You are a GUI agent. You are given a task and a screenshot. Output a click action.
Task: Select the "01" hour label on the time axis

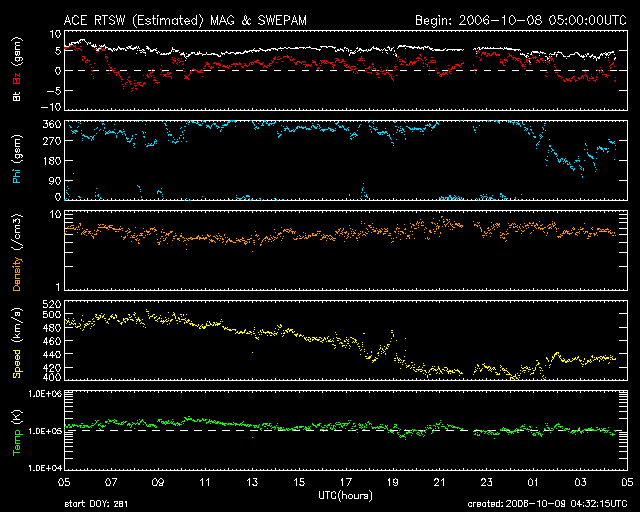click(x=533, y=482)
